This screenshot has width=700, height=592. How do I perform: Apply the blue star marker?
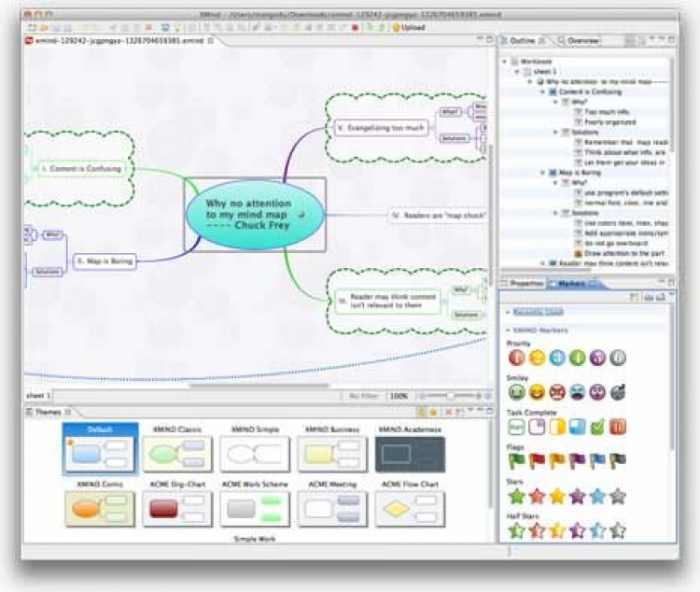tap(597, 496)
